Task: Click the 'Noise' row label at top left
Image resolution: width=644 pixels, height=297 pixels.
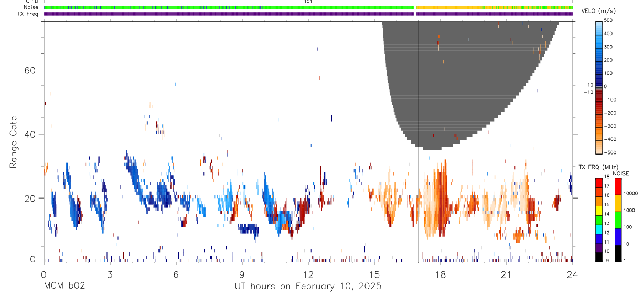Action: [30, 7]
